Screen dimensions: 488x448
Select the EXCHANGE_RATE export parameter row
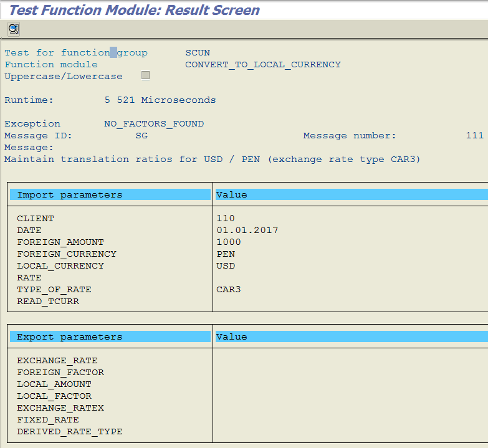57,361
